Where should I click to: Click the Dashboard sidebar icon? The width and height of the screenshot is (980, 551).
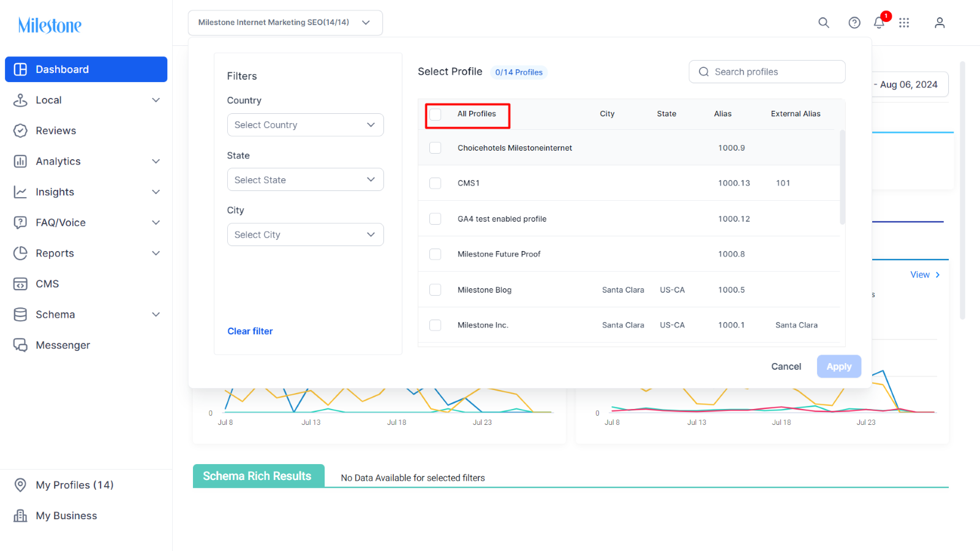point(20,69)
